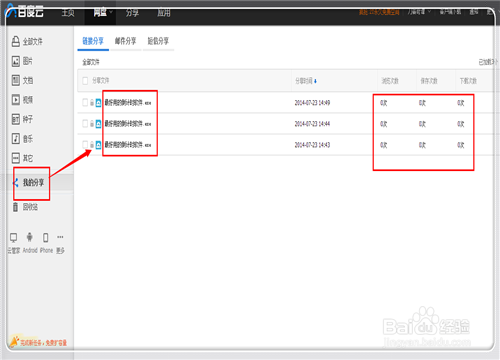This screenshot has width=500, height=360.
Task: Check the file shared at 14:43
Action: (85, 145)
